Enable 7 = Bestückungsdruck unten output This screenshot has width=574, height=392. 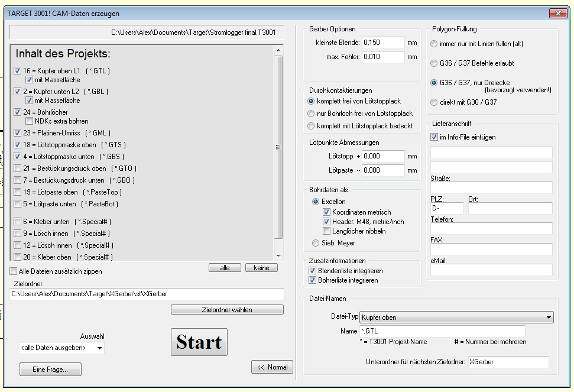coord(17,180)
